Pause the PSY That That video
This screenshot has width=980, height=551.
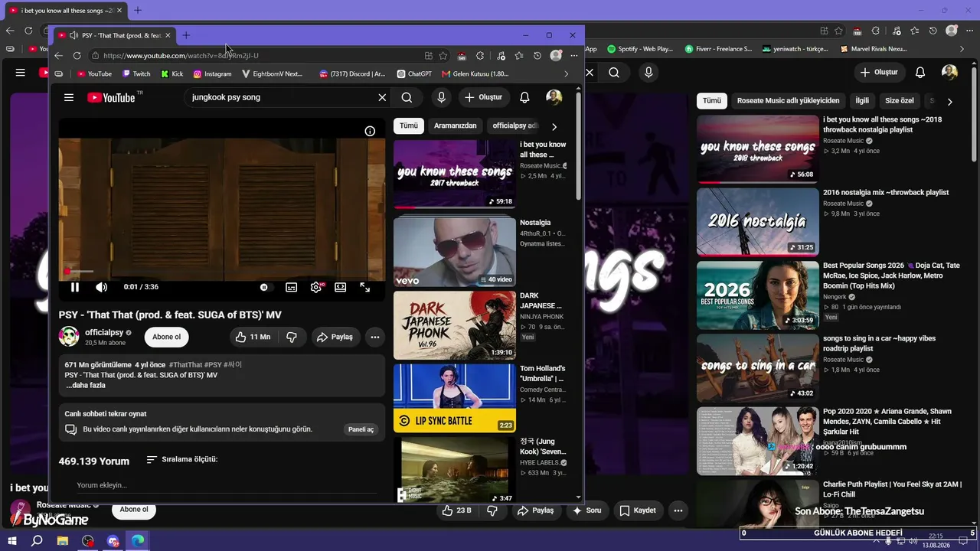(75, 287)
